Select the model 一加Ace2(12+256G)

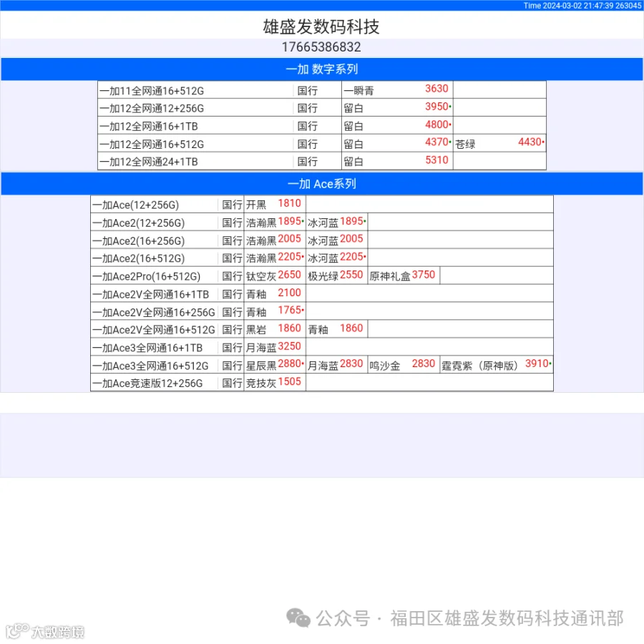coord(139,223)
